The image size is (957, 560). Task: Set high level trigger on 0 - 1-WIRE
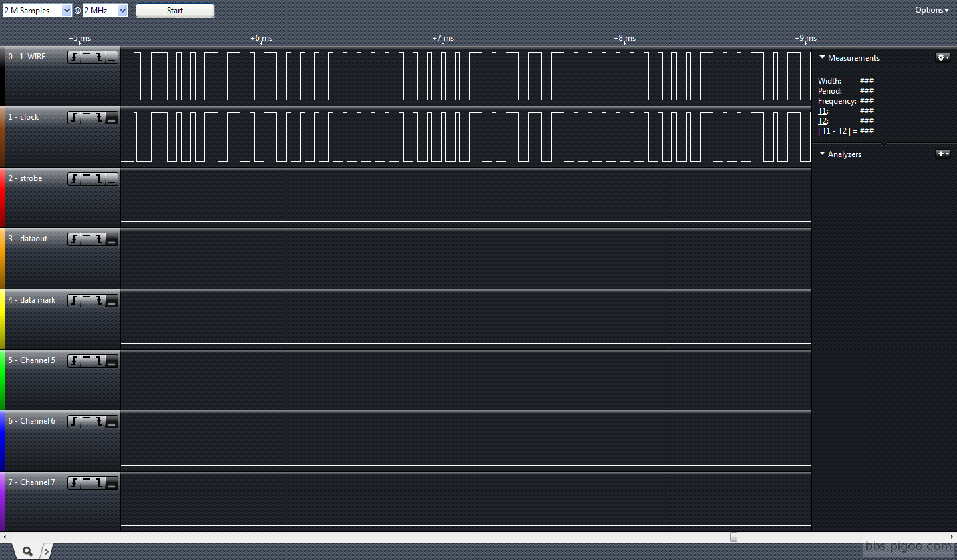pos(87,57)
